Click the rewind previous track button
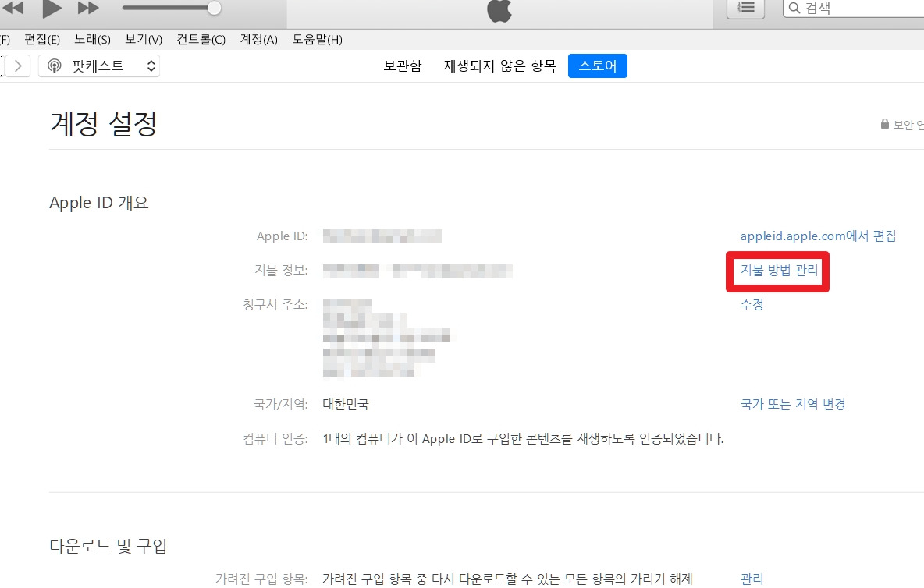924x588 pixels. point(13,8)
